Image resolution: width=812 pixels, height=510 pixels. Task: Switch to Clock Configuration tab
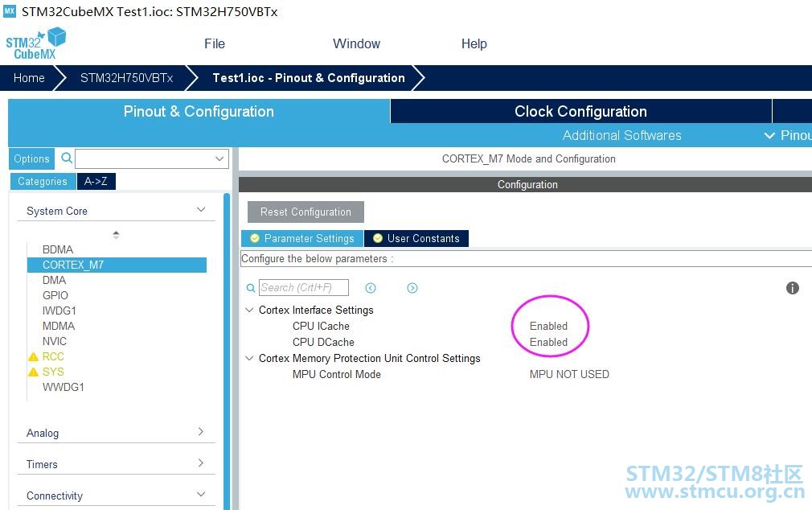coord(580,112)
